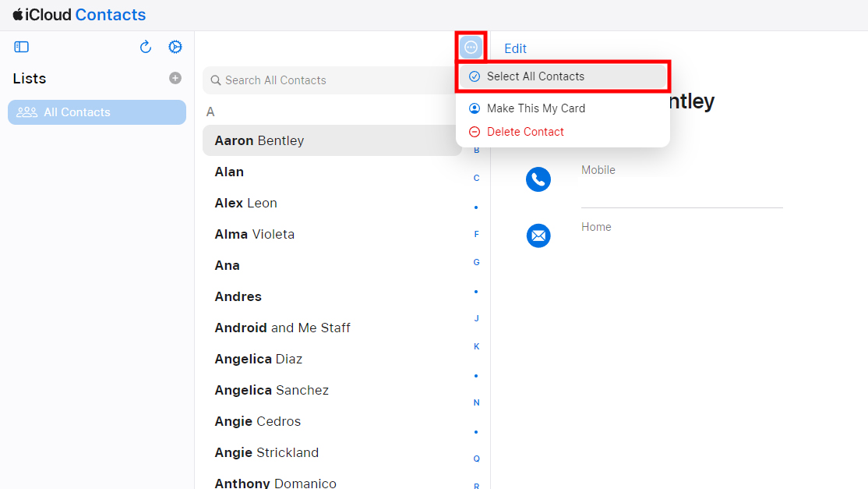Click the blue phone call icon
Screen dimensions: 868x489
(538, 179)
